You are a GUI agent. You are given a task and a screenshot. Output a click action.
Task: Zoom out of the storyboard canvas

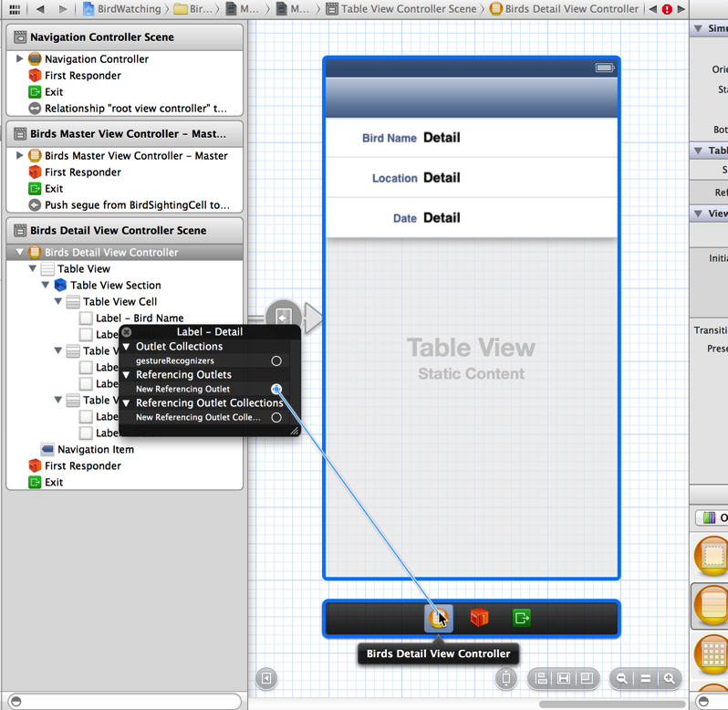tap(622, 678)
